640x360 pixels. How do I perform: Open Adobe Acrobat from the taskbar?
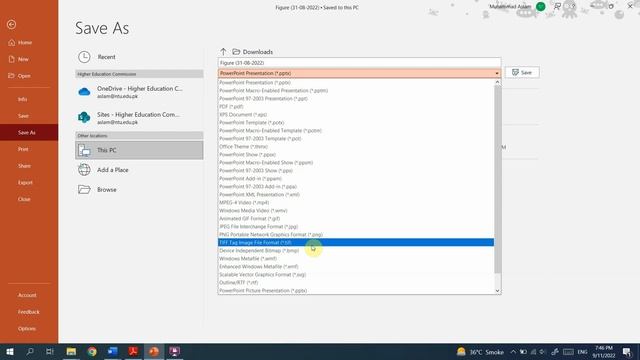tap(133, 351)
